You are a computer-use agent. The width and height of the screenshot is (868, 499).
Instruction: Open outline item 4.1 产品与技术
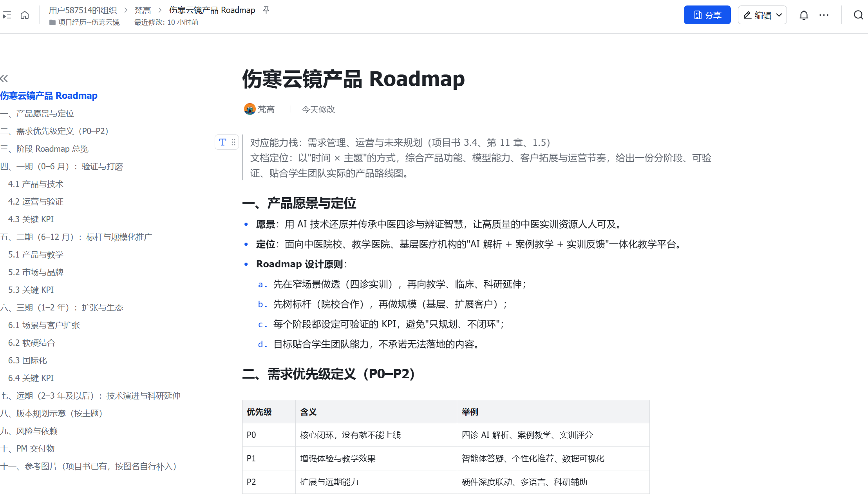[36, 184]
